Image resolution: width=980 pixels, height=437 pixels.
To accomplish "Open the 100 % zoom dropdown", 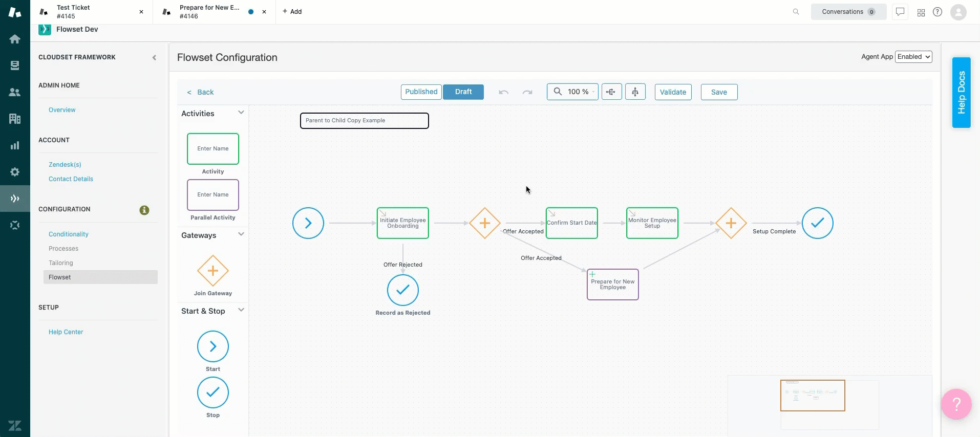I will [572, 92].
